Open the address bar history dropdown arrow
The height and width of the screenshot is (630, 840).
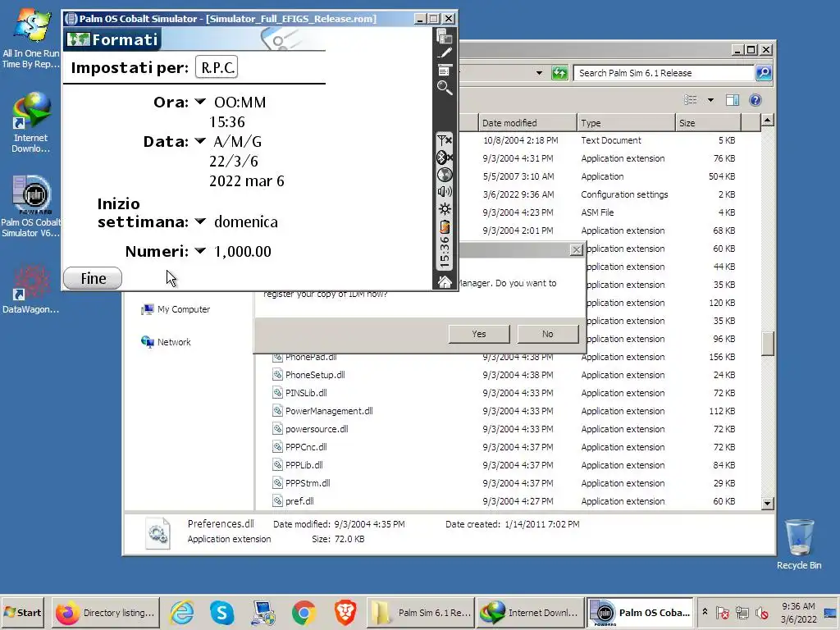pos(539,73)
